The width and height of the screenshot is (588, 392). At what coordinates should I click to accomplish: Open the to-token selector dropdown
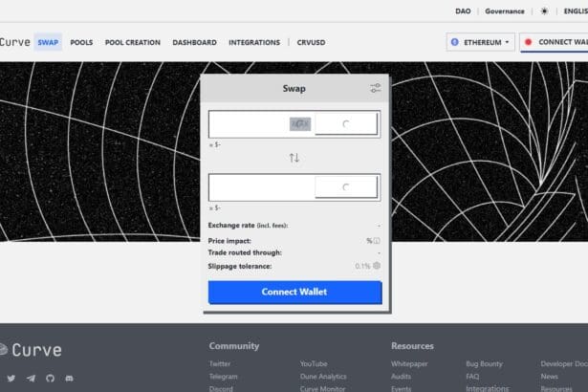pos(346,186)
